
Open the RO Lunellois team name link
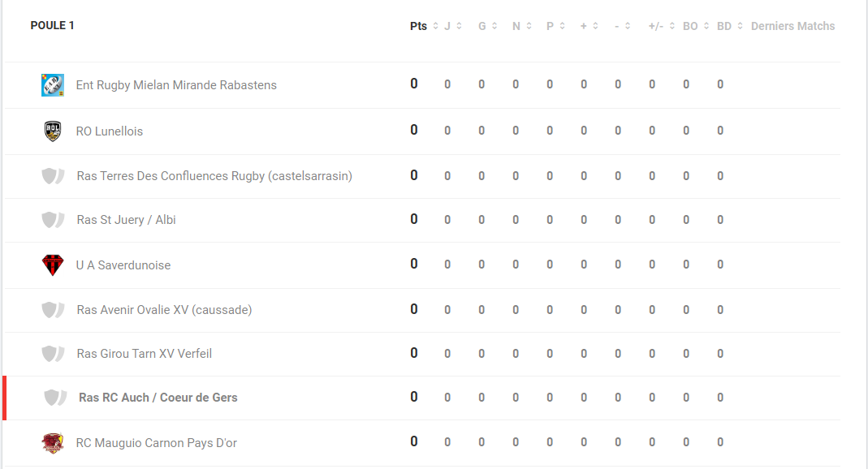[x=109, y=131]
